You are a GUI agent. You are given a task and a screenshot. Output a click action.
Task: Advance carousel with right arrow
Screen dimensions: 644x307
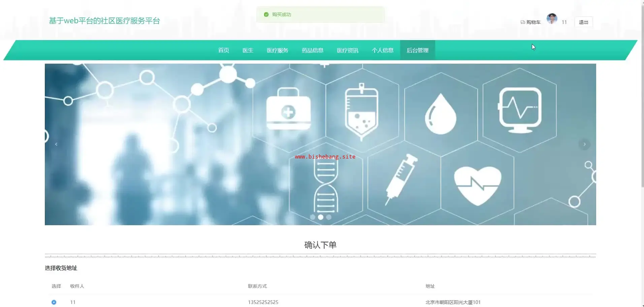pos(584,144)
